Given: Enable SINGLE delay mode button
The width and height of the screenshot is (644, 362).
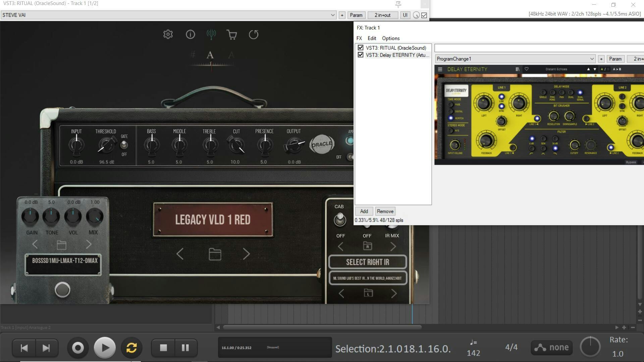Looking at the screenshot, I should click(x=543, y=93).
